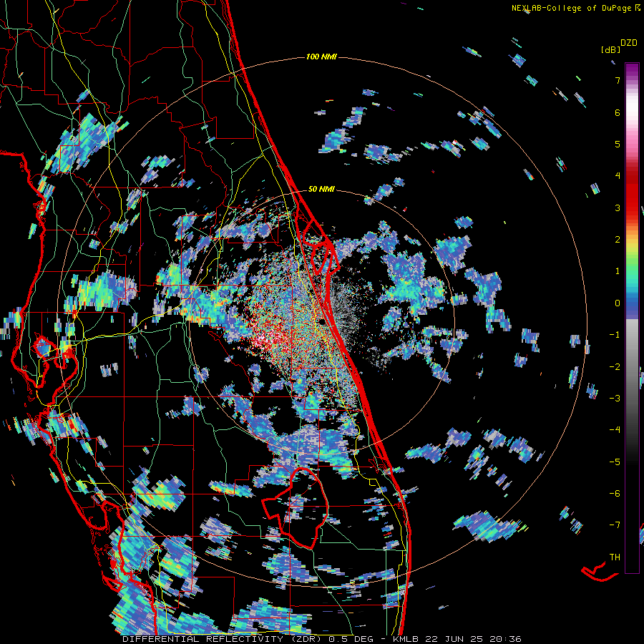The image size is (644, 644).
Task: Click the DZD legend title
Action: 629,43
